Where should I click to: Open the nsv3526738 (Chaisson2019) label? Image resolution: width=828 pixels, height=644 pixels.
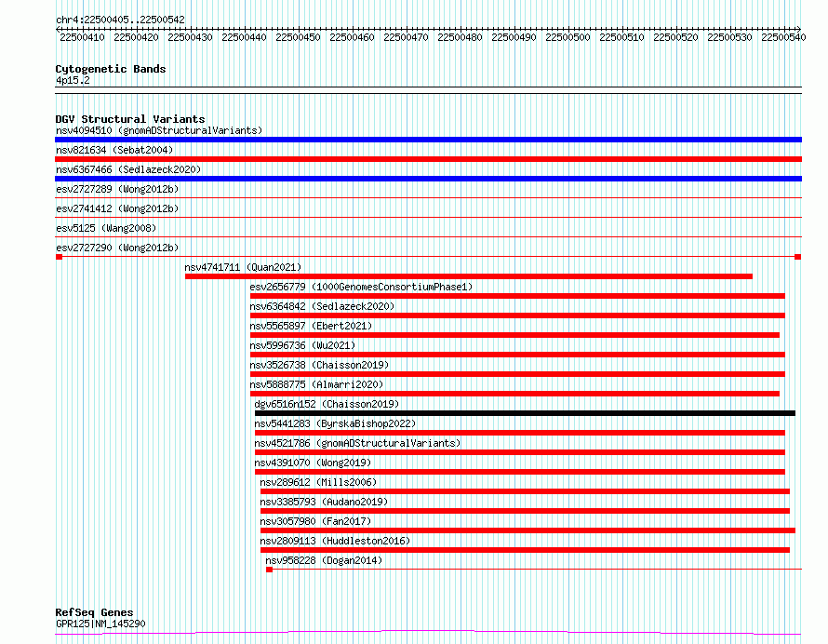(x=319, y=365)
